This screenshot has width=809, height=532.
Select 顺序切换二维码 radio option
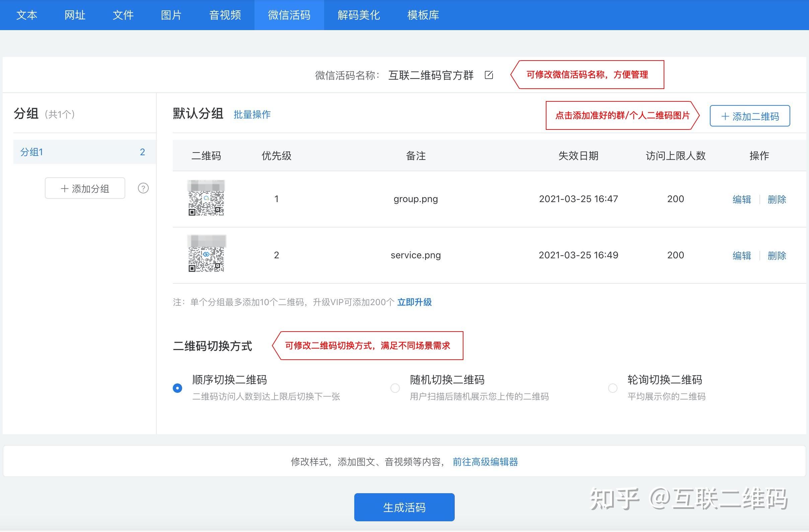(x=177, y=388)
